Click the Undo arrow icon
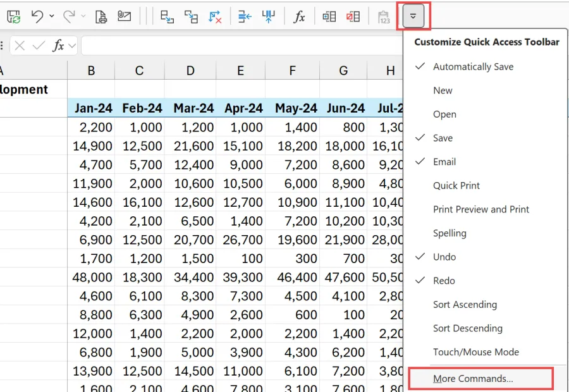This screenshot has height=392, width=569. coord(37,17)
